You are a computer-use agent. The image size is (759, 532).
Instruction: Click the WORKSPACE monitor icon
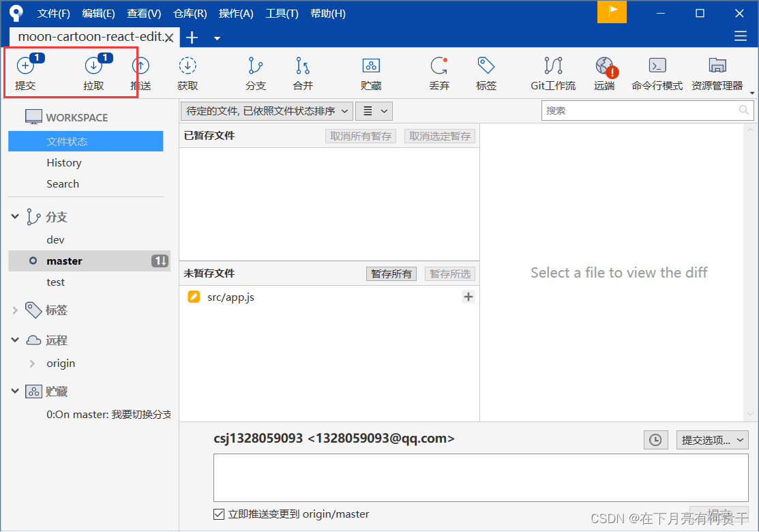33,117
